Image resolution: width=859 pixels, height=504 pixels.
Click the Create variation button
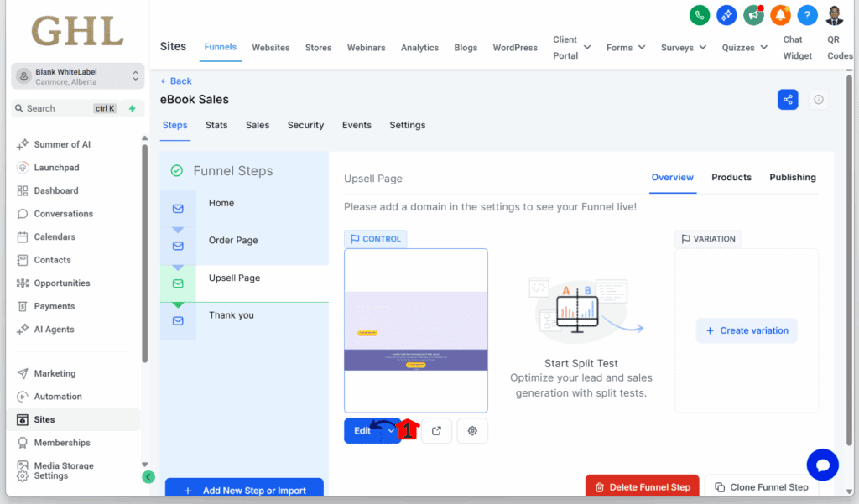747,331
